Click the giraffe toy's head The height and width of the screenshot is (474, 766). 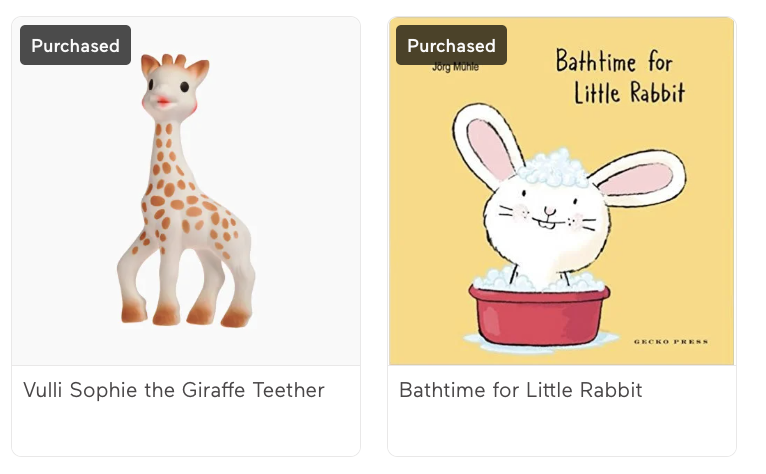click(x=172, y=88)
